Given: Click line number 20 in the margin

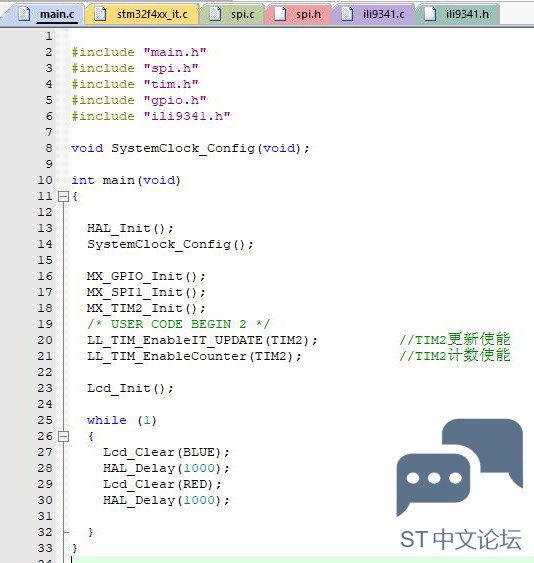Looking at the screenshot, I should [45, 340].
